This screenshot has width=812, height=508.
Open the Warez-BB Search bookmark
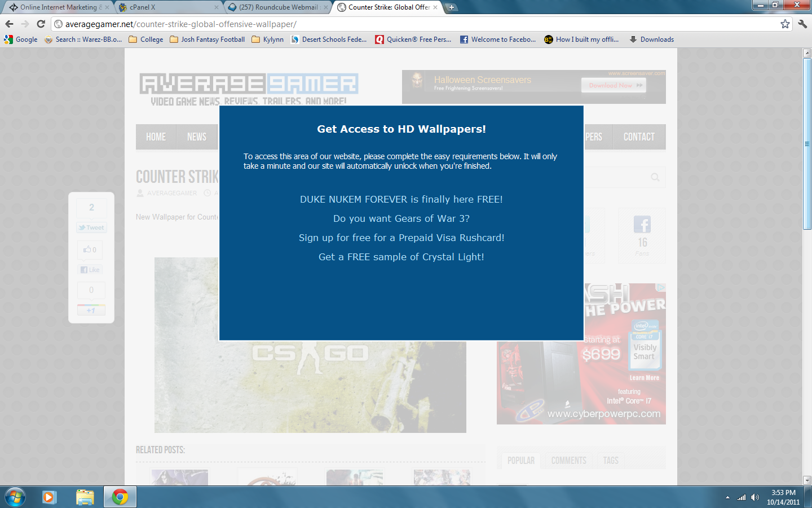tap(83, 40)
